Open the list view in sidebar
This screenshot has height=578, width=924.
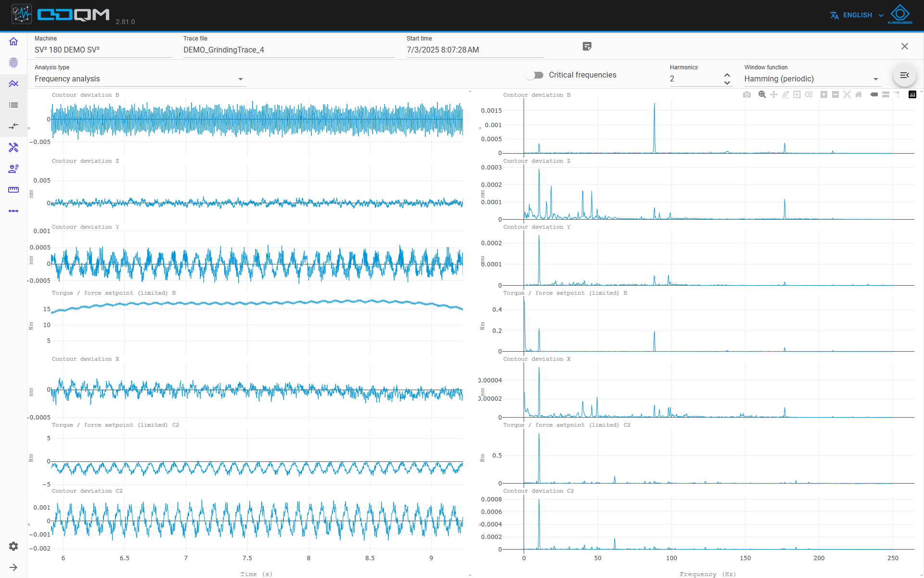(13, 105)
